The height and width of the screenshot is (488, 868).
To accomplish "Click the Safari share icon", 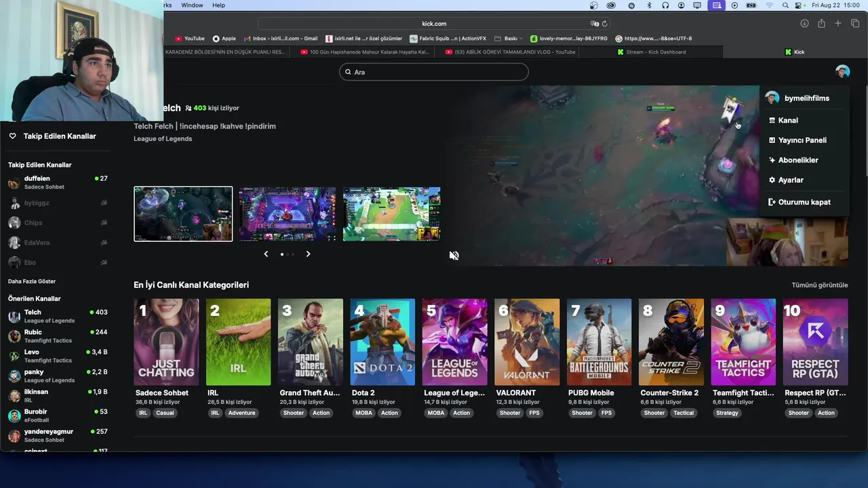I will click(821, 23).
